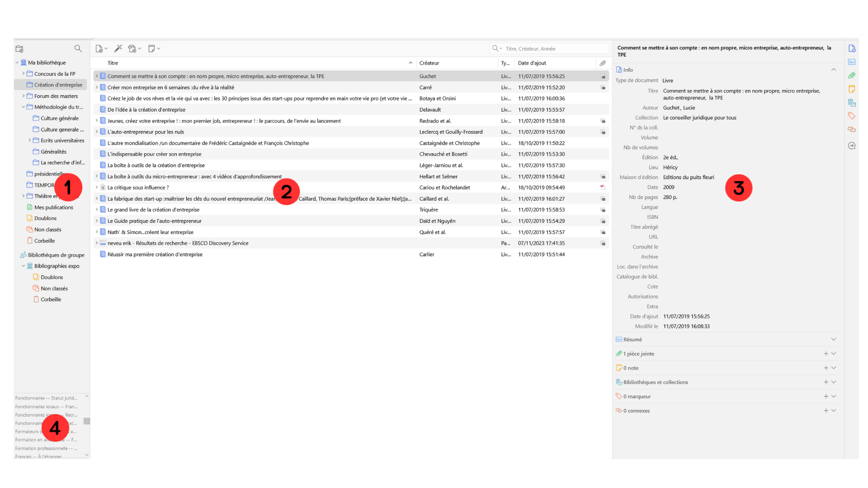This screenshot has width=868, height=488.
Task: Click the New Note icon in the toolbar
Action: 152,48
